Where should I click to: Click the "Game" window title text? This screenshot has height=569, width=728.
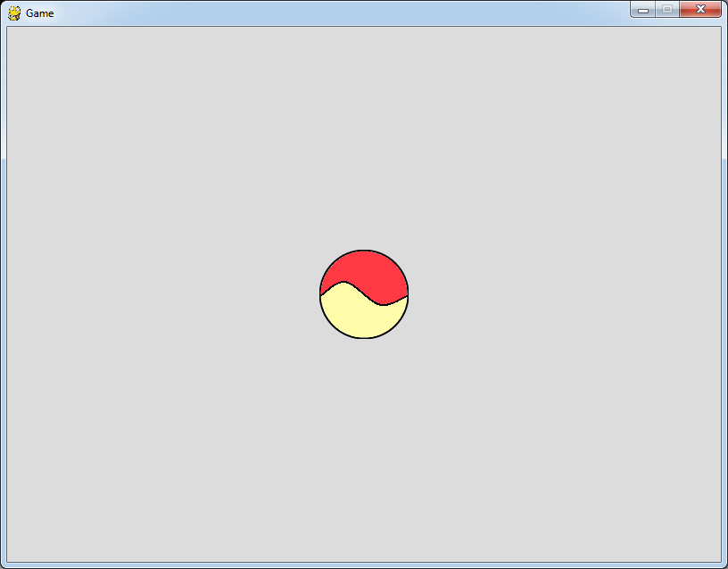tap(40, 13)
